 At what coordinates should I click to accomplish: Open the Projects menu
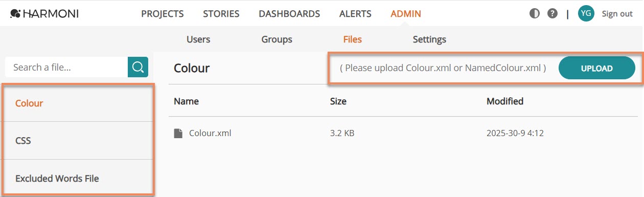click(163, 14)
